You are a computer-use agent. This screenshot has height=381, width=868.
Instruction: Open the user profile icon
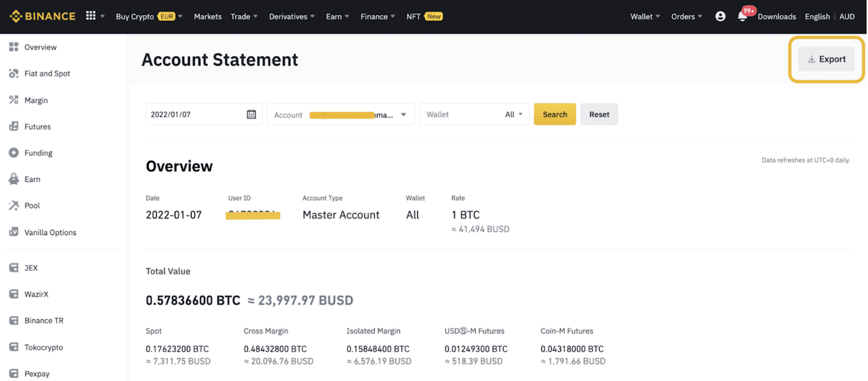(x=720, y=16)
